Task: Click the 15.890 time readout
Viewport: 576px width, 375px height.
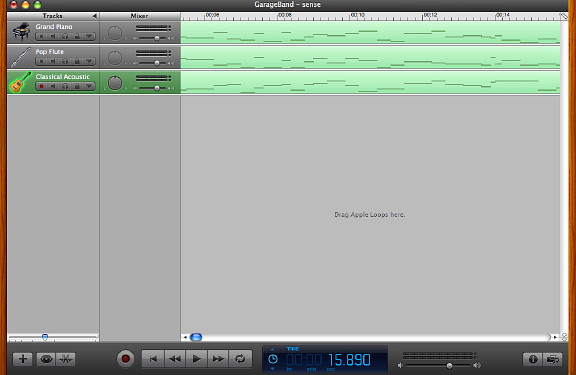Action: pyautogui.click(x=349, y=360)
